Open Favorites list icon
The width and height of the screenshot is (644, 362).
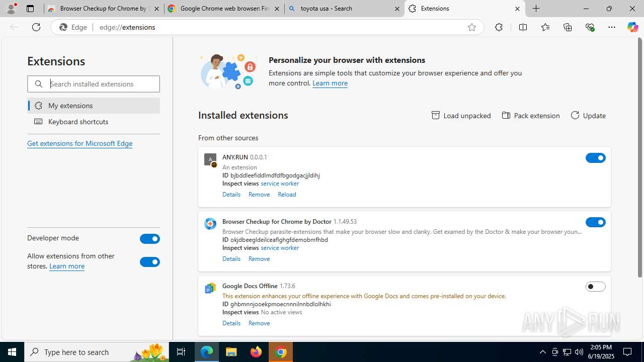tap(545, 27)
